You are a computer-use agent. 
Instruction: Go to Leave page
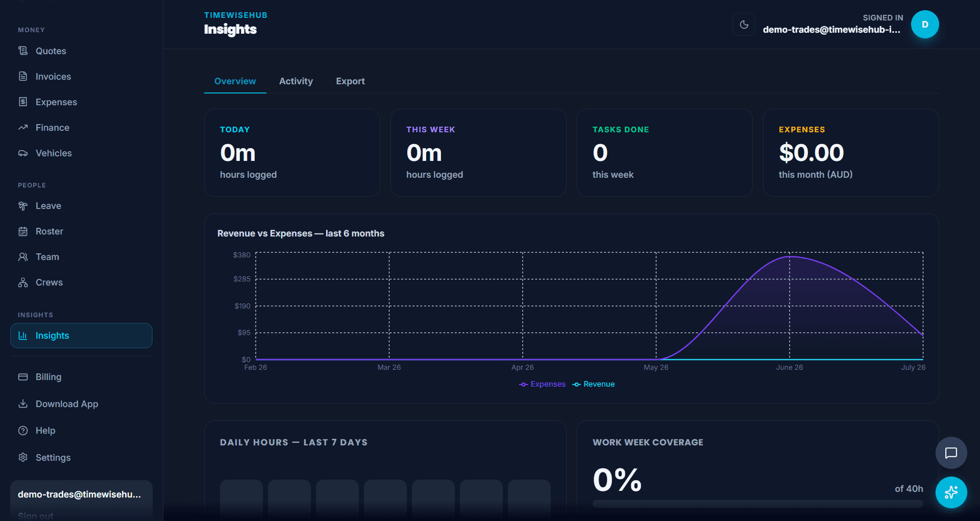(81, 206)
